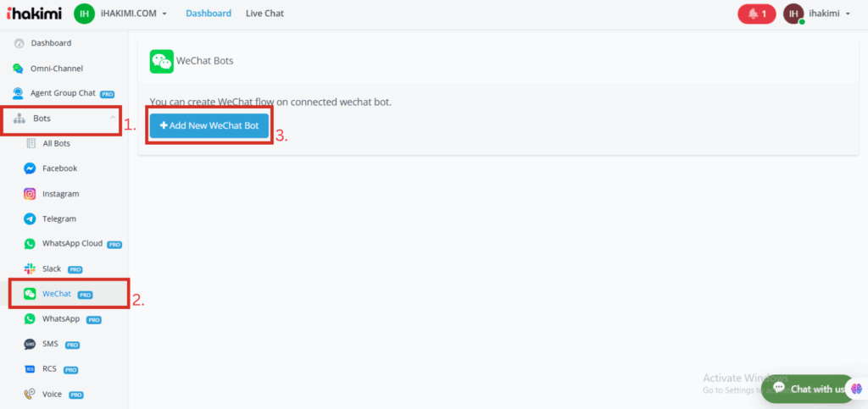
Task: Select the Telegram icon in sidebar
Action: pyautogui.click(x=30, y=218)
